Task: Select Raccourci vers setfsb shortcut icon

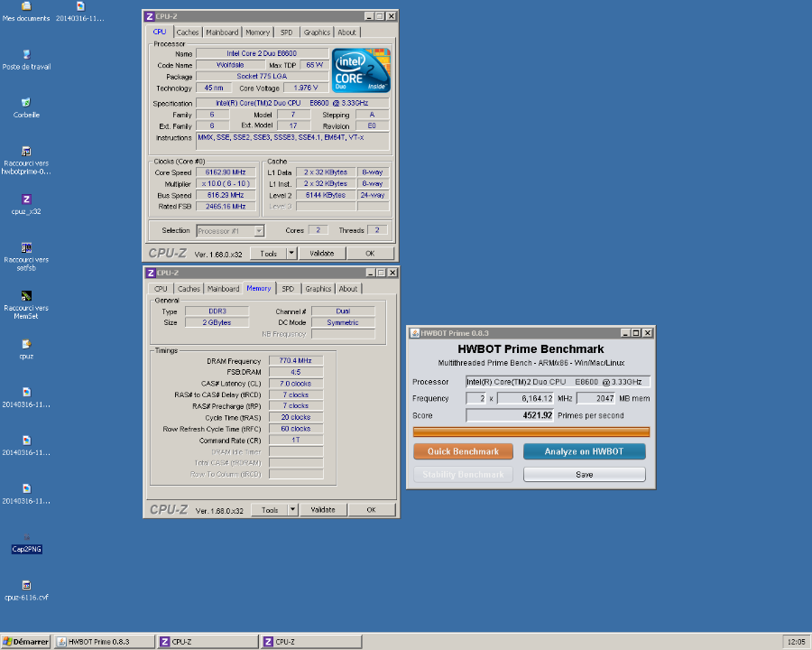Action: pos(26,256)
